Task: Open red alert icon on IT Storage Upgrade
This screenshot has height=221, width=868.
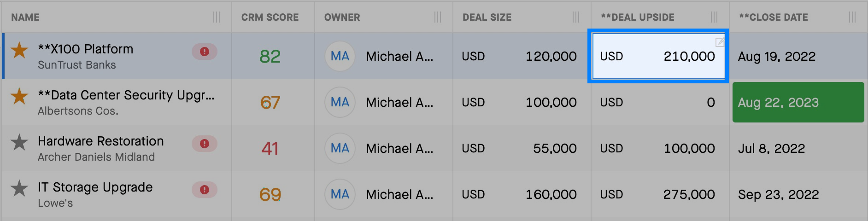Action: (205, 190)
